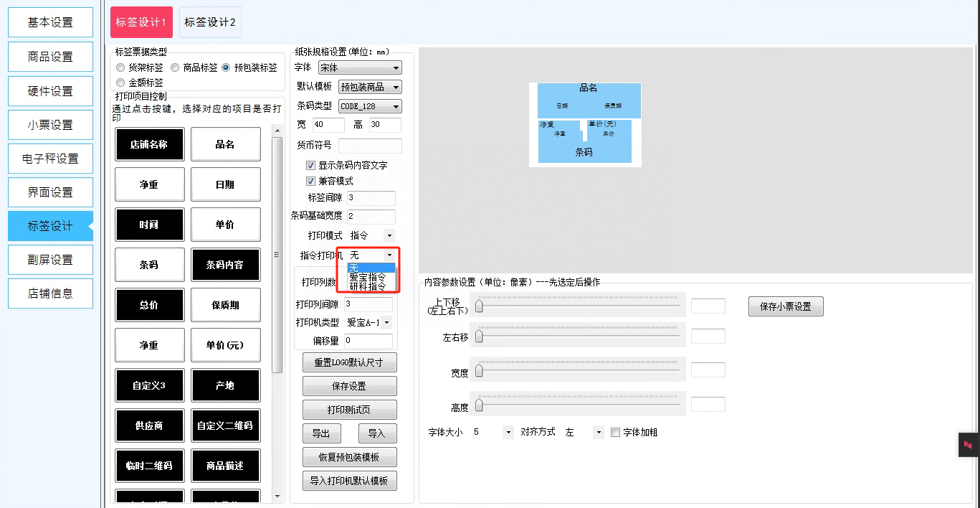
Task: Toggle the 商品描述 print item
Action: (225, 466)
